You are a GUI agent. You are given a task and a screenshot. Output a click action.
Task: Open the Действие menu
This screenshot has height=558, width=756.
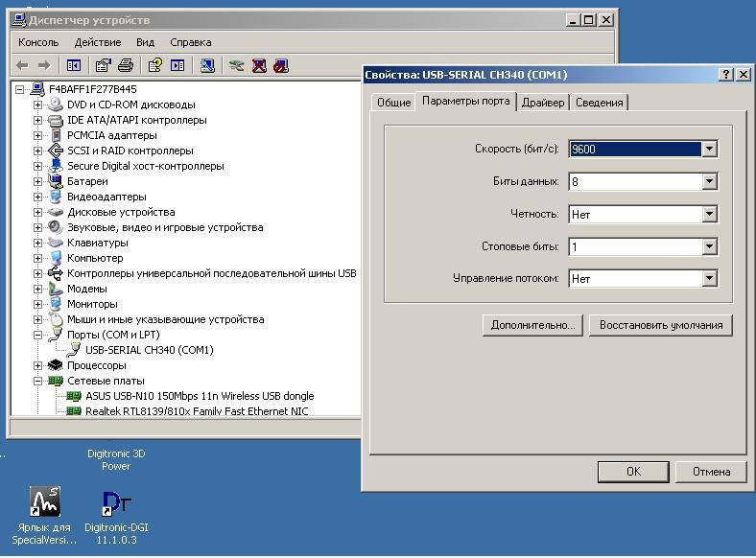(x=98, y=42)
